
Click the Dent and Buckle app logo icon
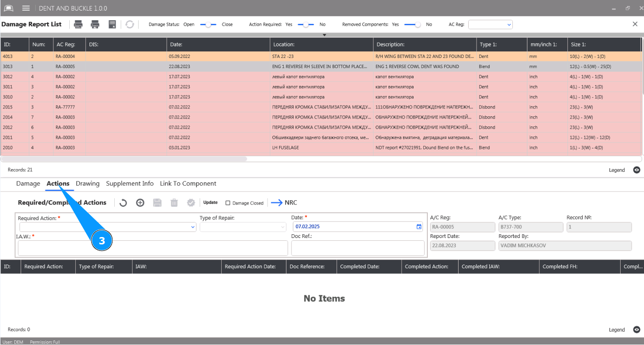[x=9, y=8]
